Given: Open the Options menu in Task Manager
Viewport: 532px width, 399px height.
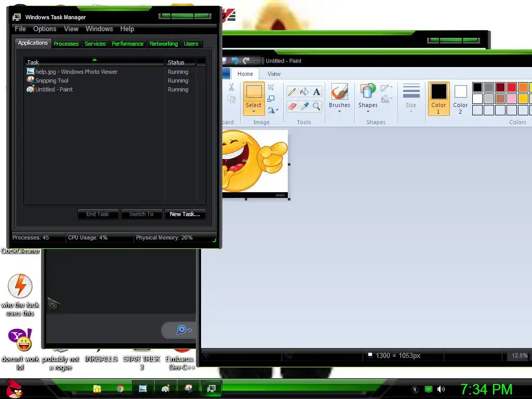Looking at the screenshot, I should tap(45, 29).
